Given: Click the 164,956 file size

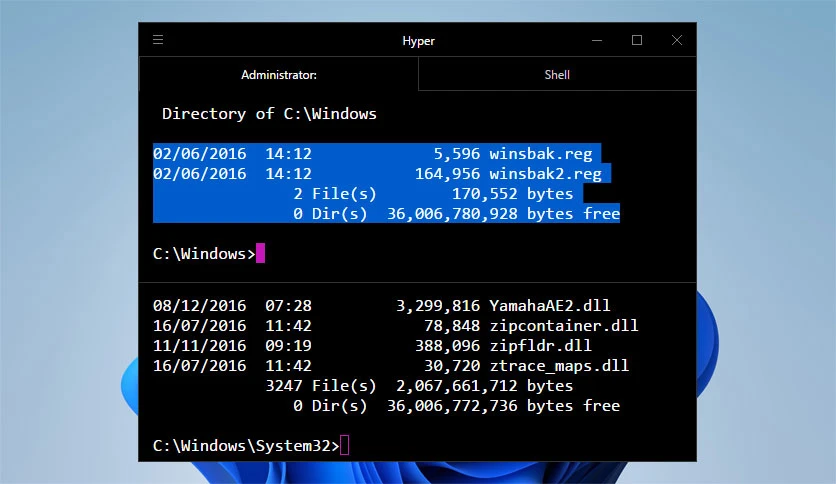Looking at the screenshot, I should click(x=447, y=174).
